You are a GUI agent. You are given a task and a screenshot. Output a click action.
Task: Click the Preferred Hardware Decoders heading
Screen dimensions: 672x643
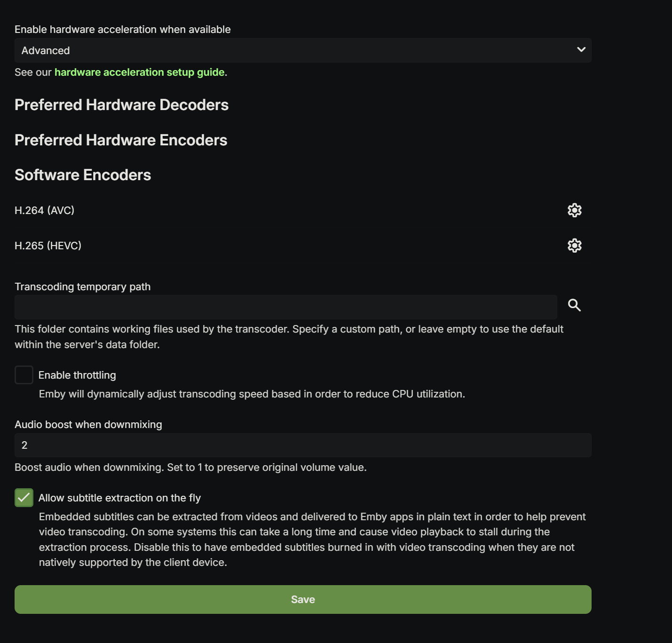[x=121, y=105]
